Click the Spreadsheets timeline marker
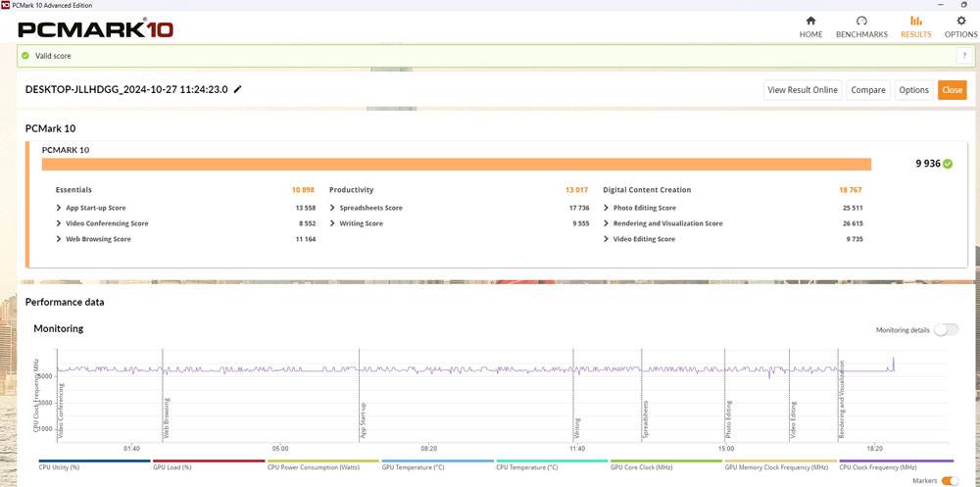Image resolution: width=980 pixels, height=487 pixels. tap(646, 419)
